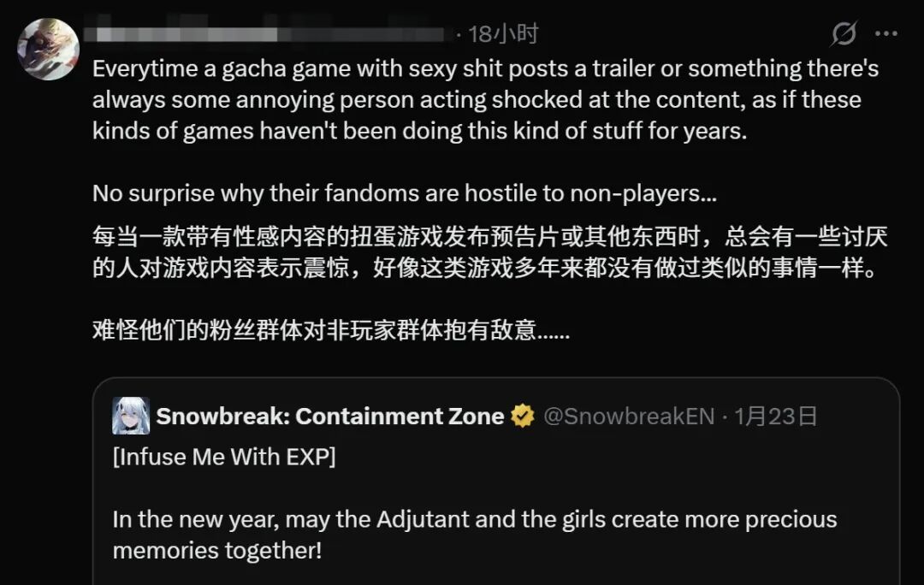Open the 18小时 timestamp link
This screenshot has width=924, height=585.
(x=503, y=34)
